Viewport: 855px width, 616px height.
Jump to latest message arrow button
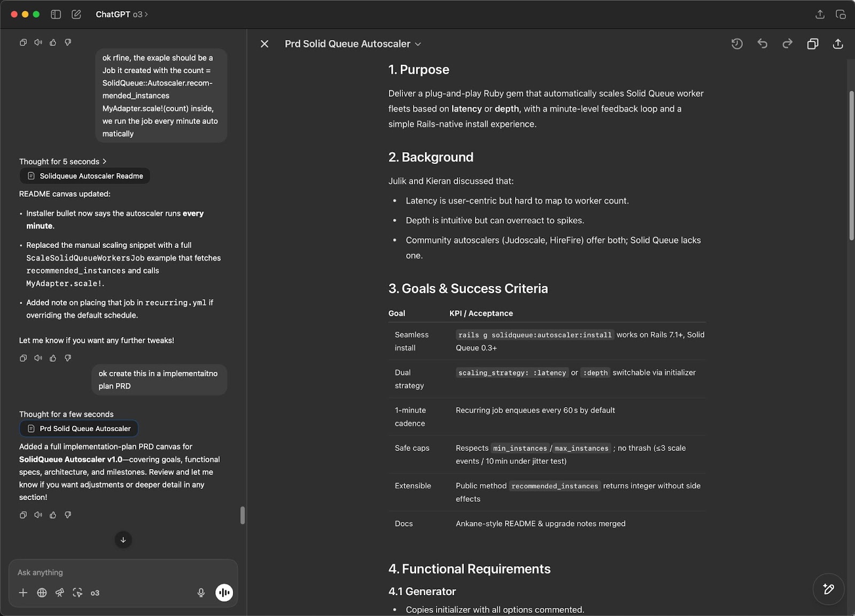(123, 540)
